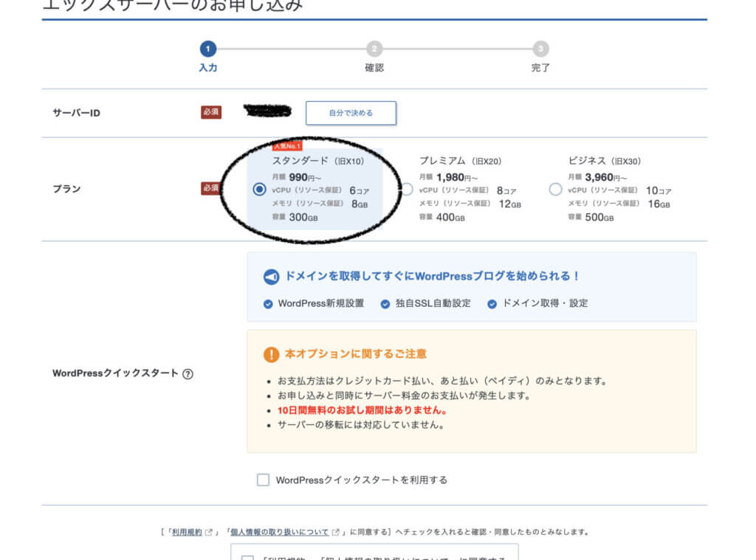Click the vCPU 6コア spec text

point(320,190)
